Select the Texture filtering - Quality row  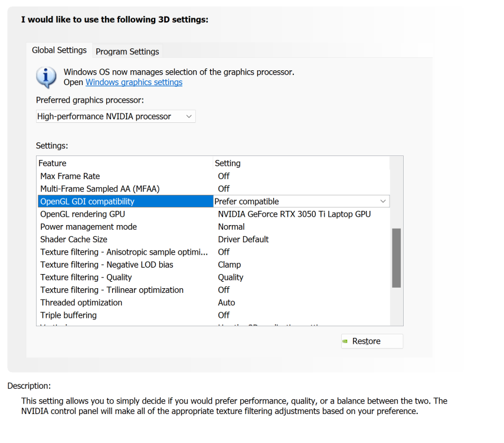(86, 277)
